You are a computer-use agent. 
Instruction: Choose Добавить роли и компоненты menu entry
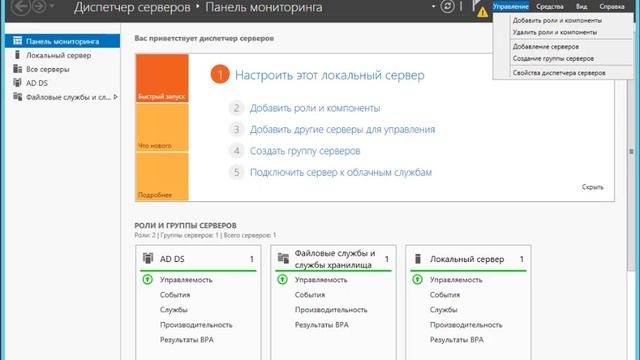[557, 20]
